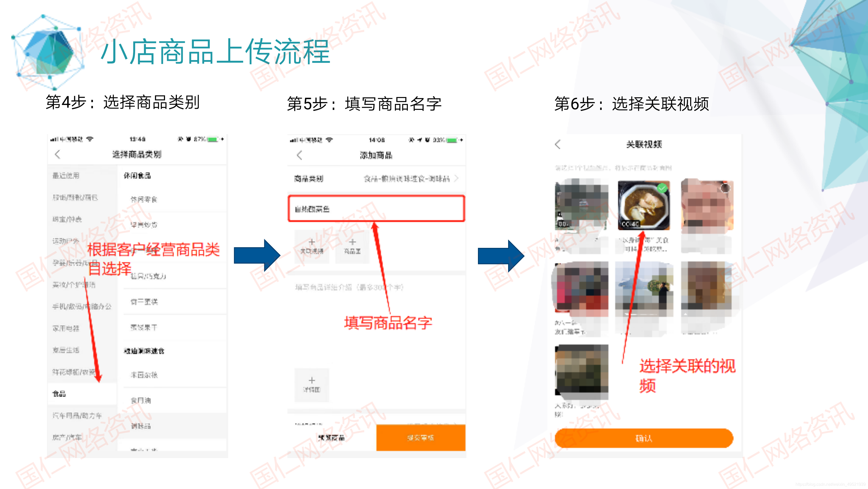The height and width of the screenshot is (489, 868).
Task: Tap back arrow on 选择商品类别 screen
Action: [57, 154]
